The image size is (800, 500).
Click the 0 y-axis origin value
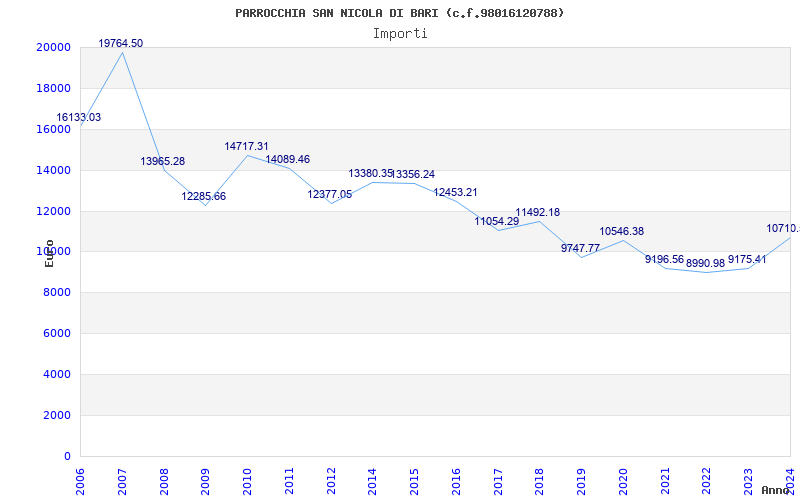coord(67,456)
